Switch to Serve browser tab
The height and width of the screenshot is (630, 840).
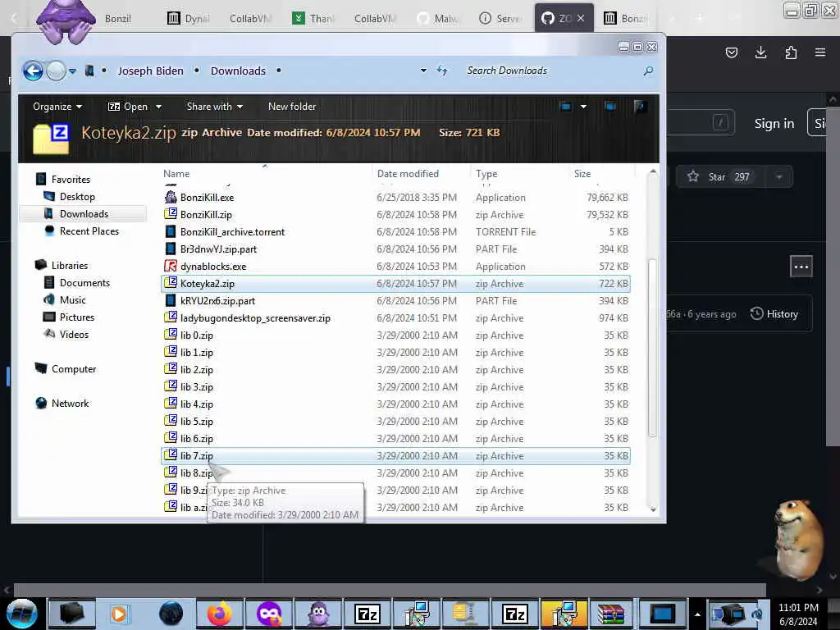(x=500, y=18)
